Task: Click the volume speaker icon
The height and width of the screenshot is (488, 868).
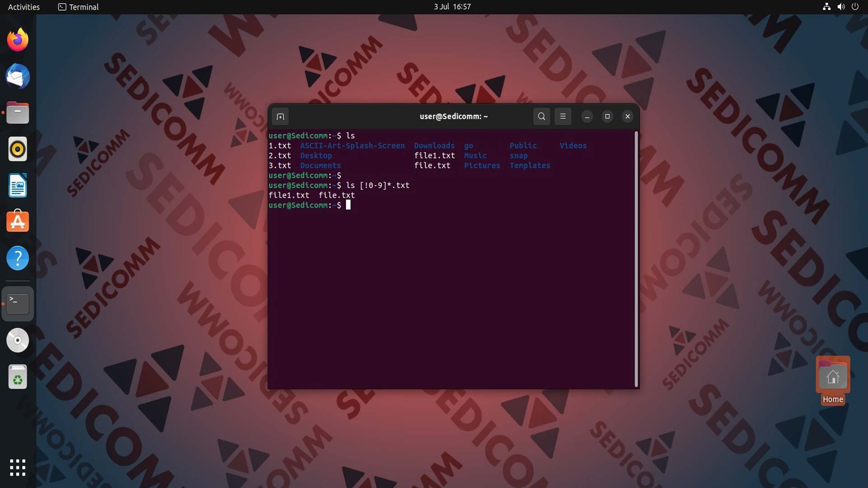Action: click(841, 7)
